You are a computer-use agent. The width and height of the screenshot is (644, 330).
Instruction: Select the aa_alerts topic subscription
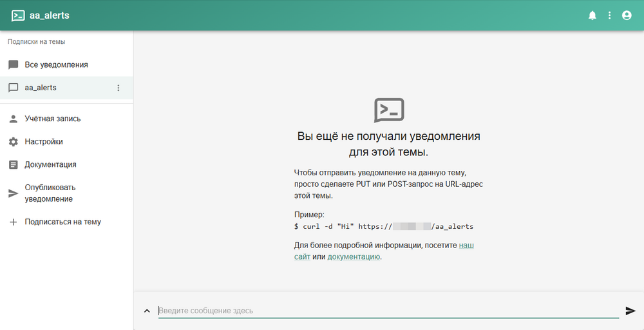pyautogui.click(x=41, y=88)
